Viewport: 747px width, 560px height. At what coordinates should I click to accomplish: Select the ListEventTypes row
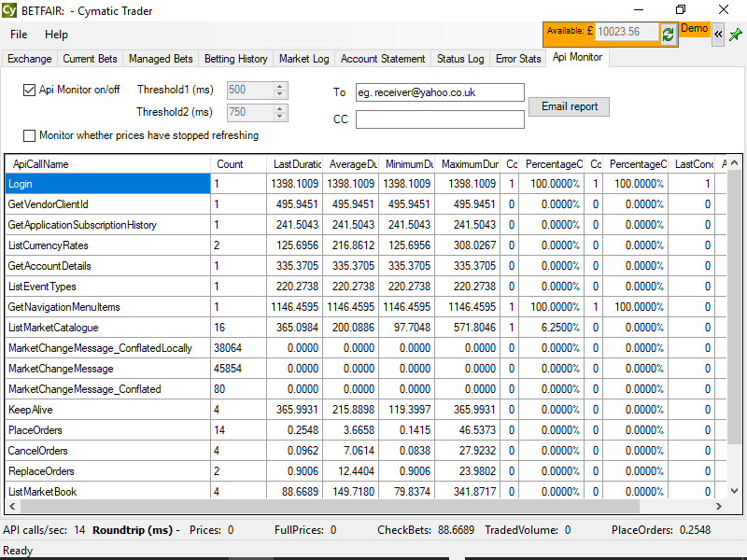pos(366,287)
